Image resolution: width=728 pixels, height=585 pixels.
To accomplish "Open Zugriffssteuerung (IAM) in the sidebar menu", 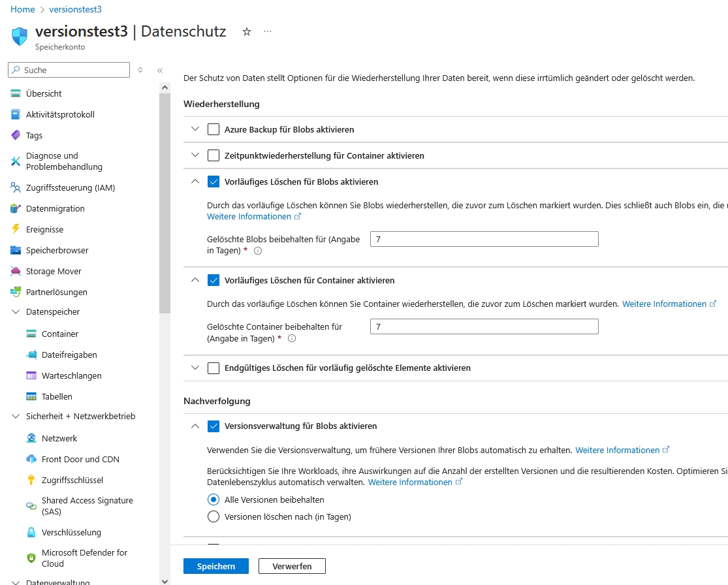I will tap(70, 187).
